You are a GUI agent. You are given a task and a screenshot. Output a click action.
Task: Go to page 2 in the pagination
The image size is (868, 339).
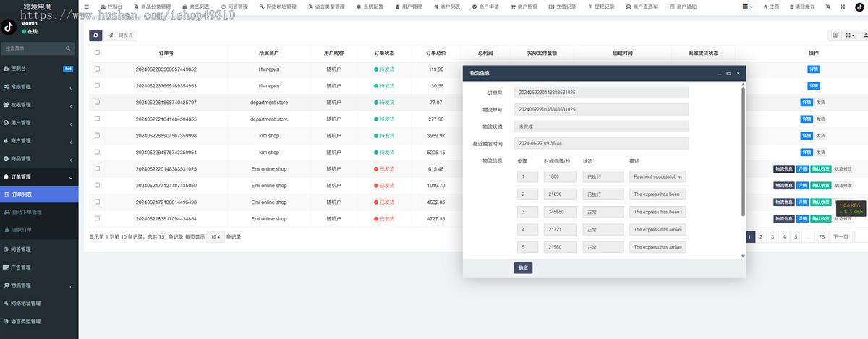pos(761,237)
